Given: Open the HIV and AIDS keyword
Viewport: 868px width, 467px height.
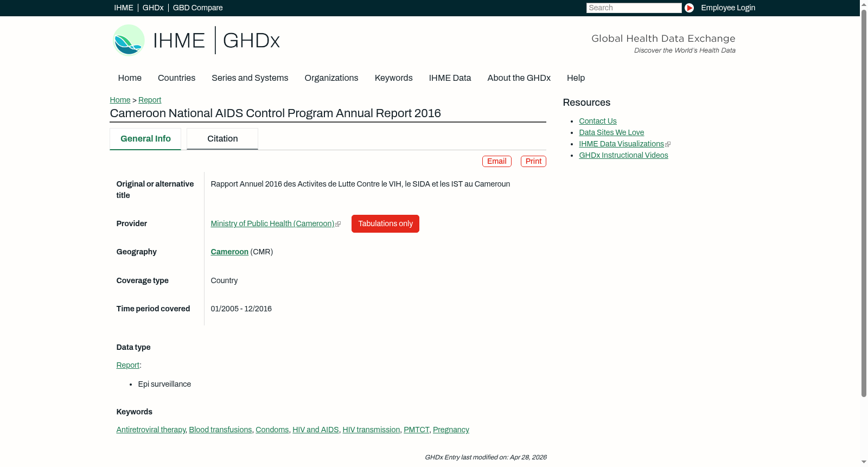Looking at the screenshot, I should (x=316, y=430).
